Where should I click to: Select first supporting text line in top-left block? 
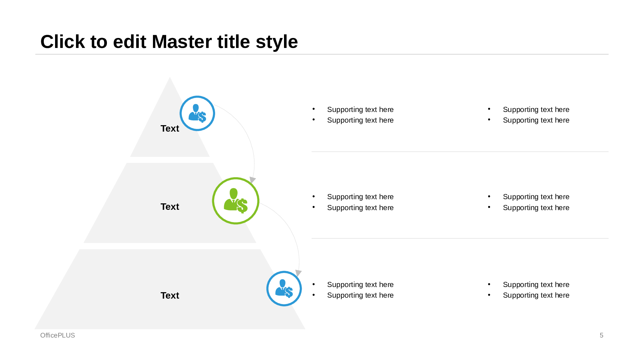360,109
